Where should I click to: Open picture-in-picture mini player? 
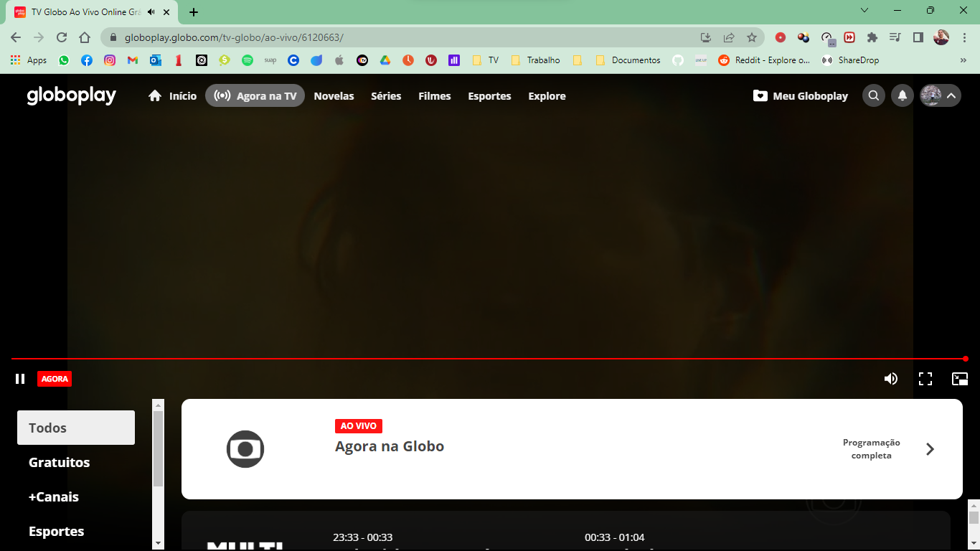[960, 379]
